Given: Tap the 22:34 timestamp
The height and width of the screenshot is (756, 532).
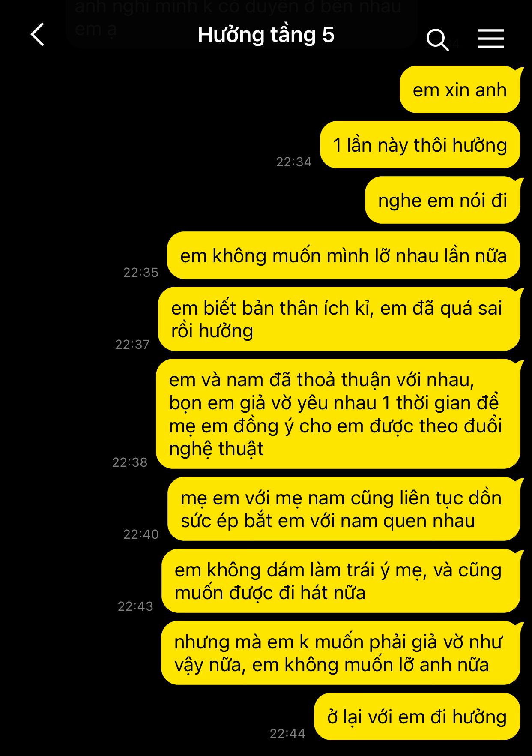Looking at the screenshot, I should [294, 162].
